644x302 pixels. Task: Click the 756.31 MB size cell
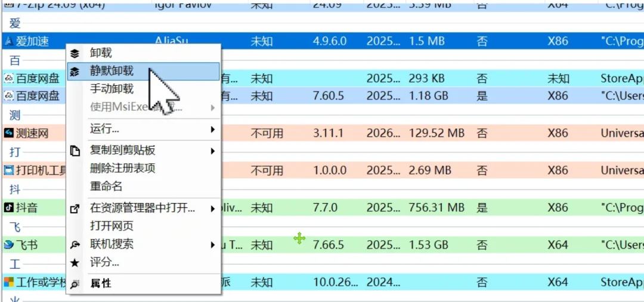point(436,208)
